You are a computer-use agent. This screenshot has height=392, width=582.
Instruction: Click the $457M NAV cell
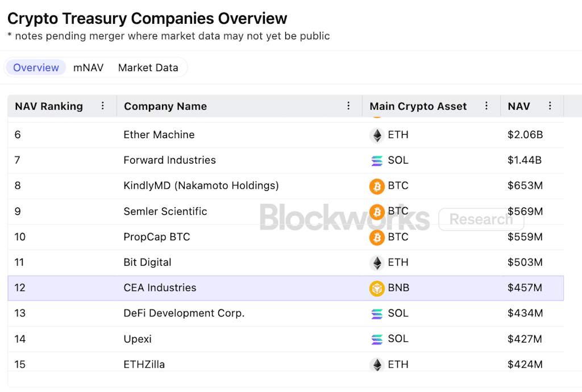point(525,288)
